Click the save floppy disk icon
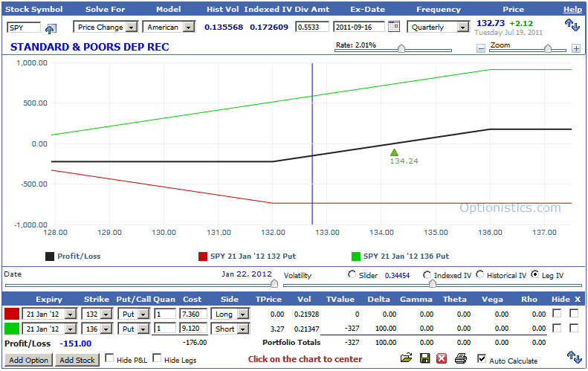Viewport: 588px width, 371px height. coord(425,358)
